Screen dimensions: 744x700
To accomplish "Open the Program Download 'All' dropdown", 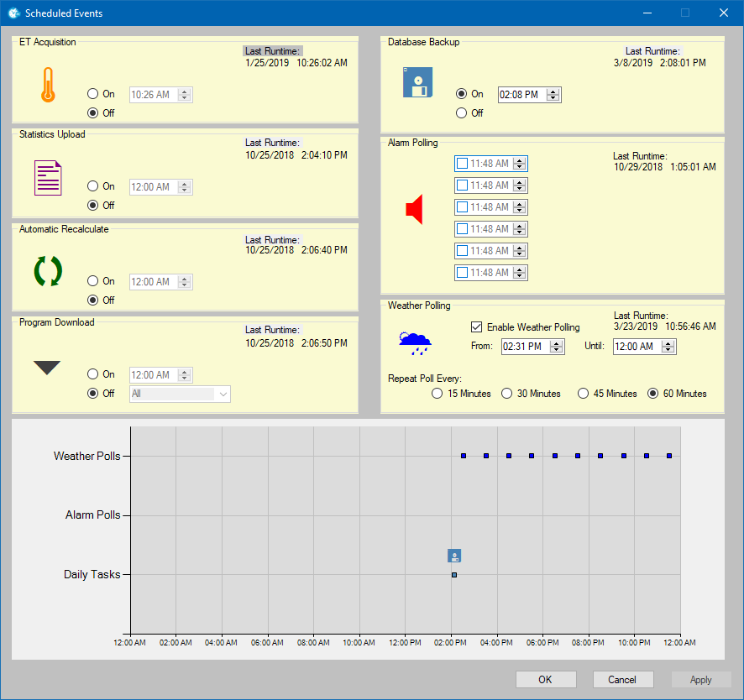I will pos(181,394).
